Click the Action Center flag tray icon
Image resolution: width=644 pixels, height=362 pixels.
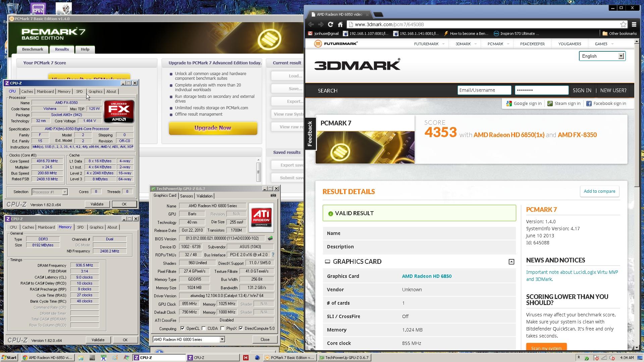pos(596,358)
